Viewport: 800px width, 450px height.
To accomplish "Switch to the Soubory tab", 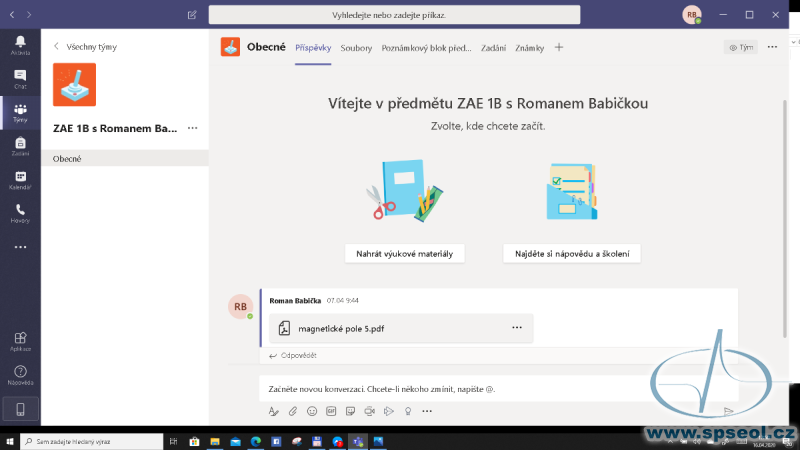I will point(356,48).
